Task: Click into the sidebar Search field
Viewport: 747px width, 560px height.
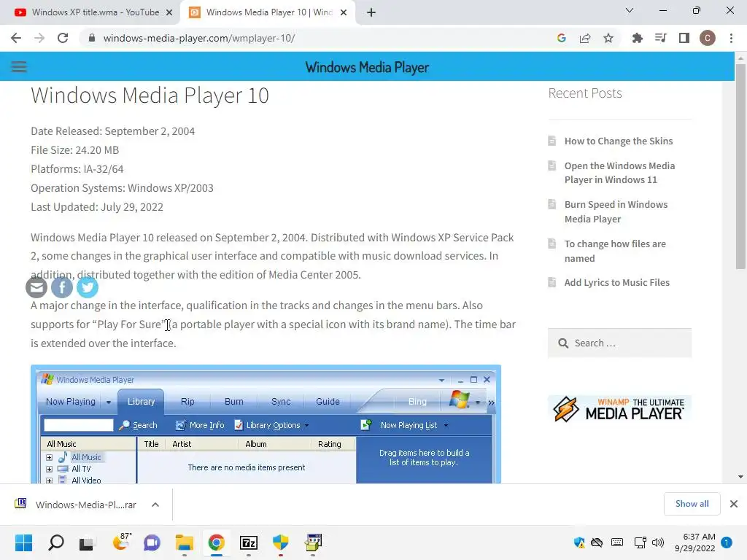Action: coord(619,343)
